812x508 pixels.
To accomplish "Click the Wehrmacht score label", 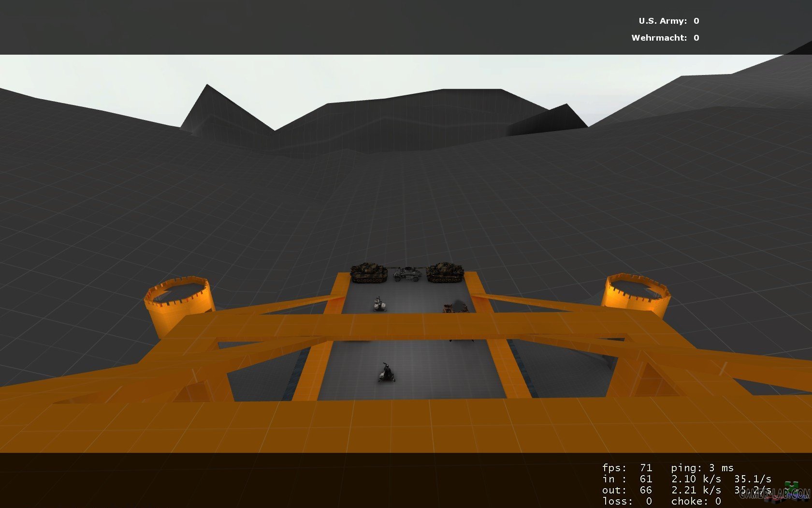I will (659, 38).
